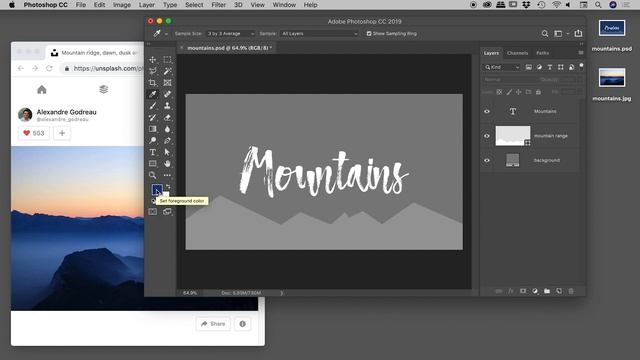Open the Filter menu

(x=218, y=5)
